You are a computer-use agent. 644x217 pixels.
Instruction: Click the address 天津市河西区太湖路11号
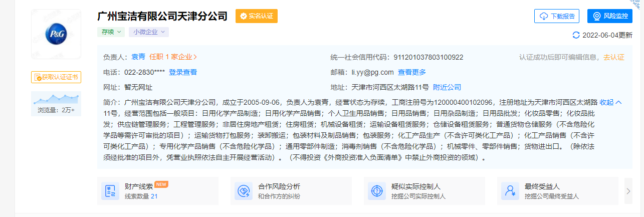[390, 87]
